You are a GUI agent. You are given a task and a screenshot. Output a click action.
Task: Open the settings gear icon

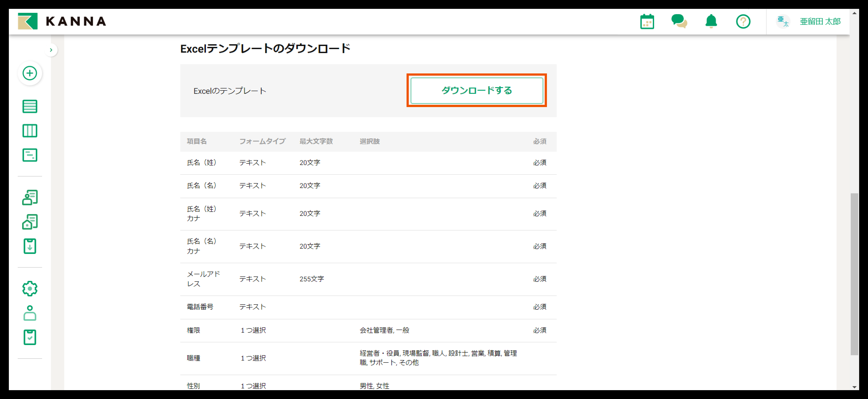[30, 288]
